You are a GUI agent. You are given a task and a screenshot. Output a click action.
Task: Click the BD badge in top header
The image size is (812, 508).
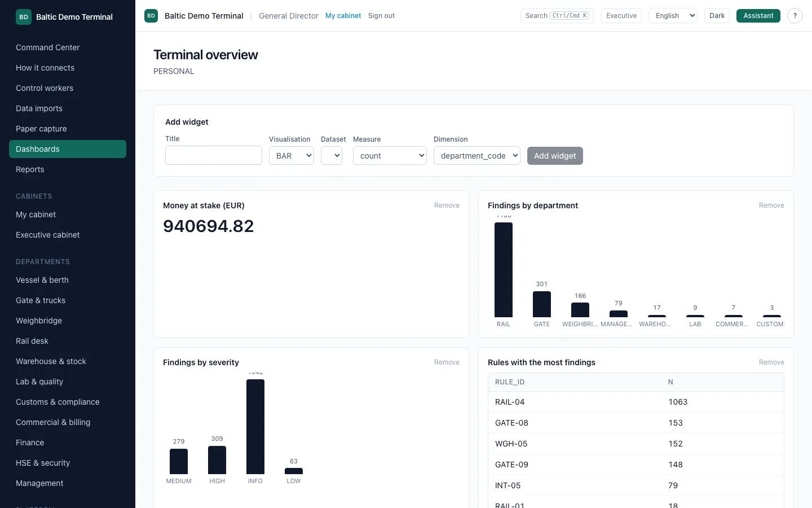click(x=151, y=16)
